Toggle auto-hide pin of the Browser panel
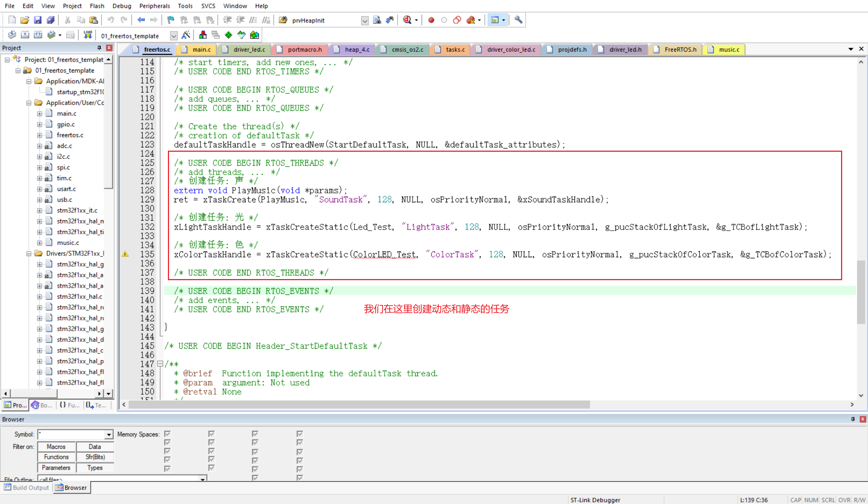The width and height of the screenshot is (868, 504). (x=853, y=419)
